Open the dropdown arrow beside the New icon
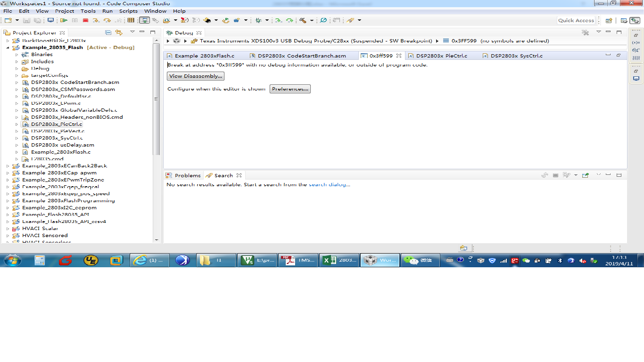The width and height of the screenshot is (644, 362). pos(17,20)
